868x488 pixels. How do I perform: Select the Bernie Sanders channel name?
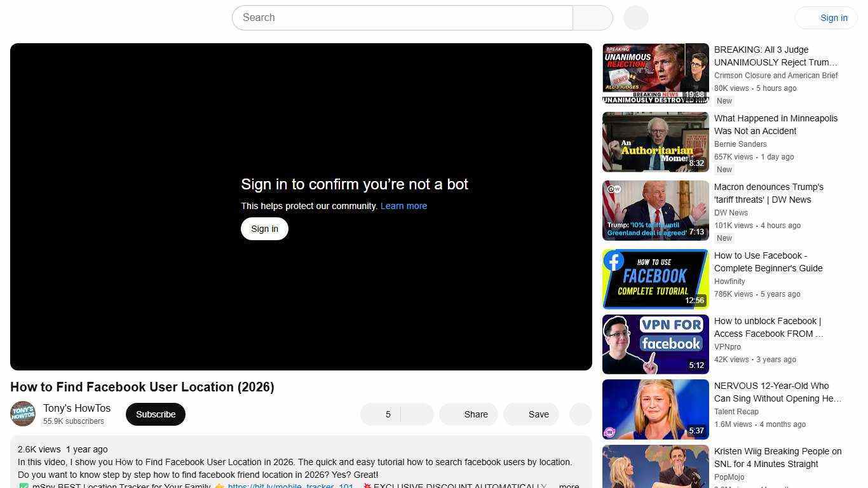pos(740,144)
